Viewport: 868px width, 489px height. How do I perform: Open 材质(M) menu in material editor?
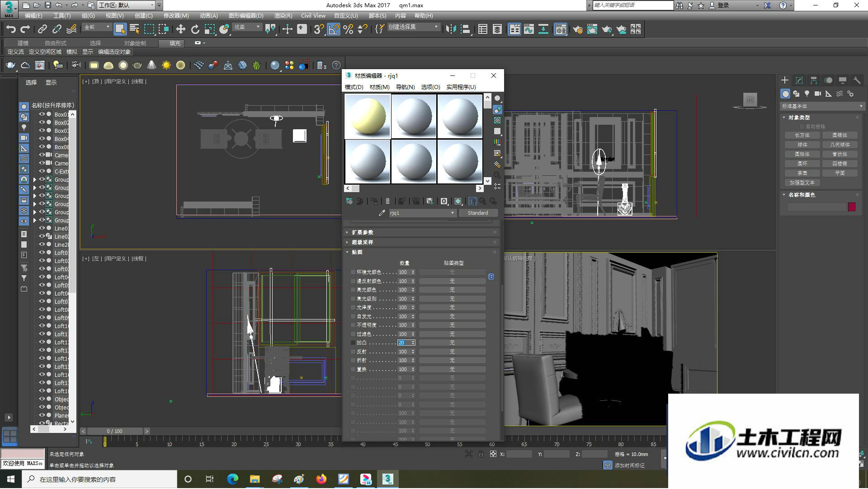[x=379, y=87]
